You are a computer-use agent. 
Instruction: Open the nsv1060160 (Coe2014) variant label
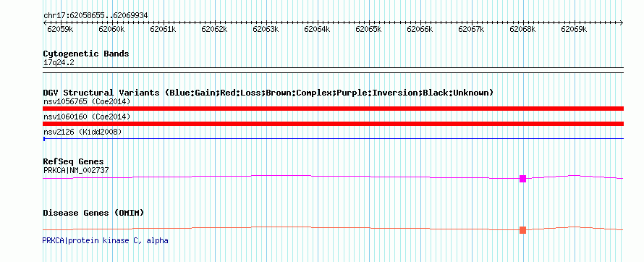[x=87, y=117]
